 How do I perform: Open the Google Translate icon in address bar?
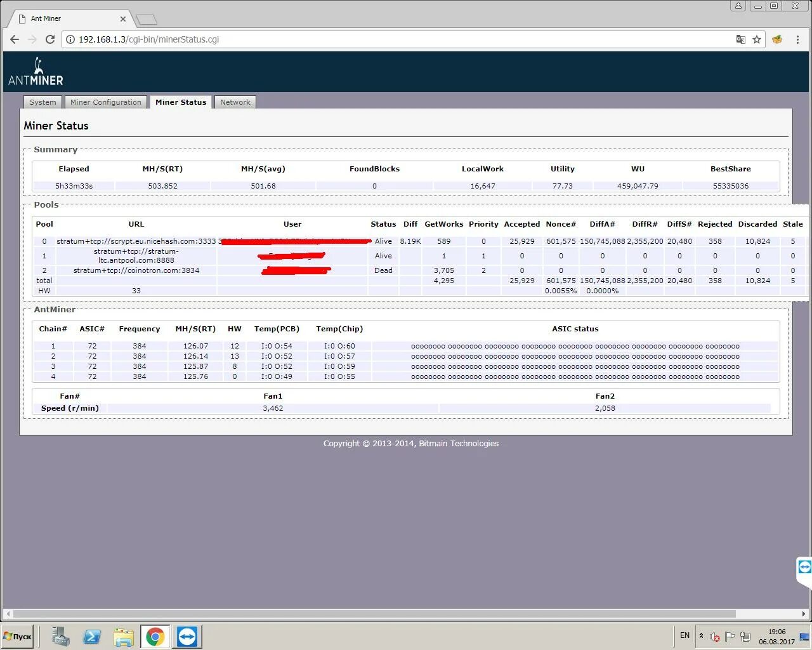(740, 39)
